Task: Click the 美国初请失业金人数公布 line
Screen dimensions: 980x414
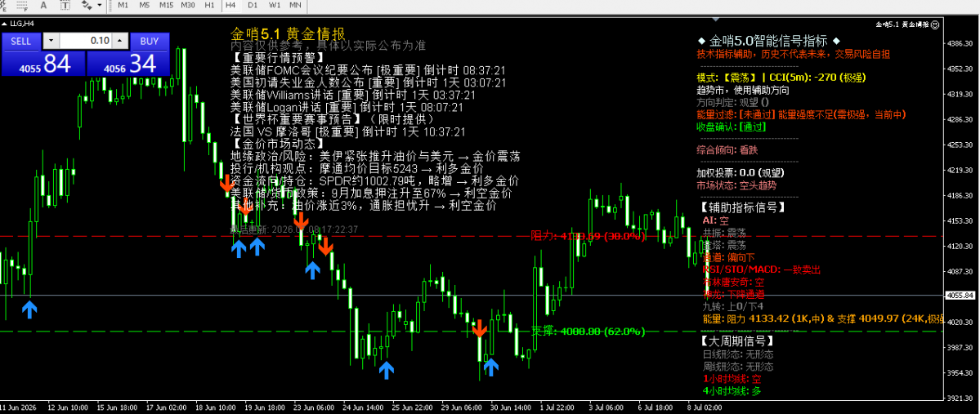Action: 368,82
